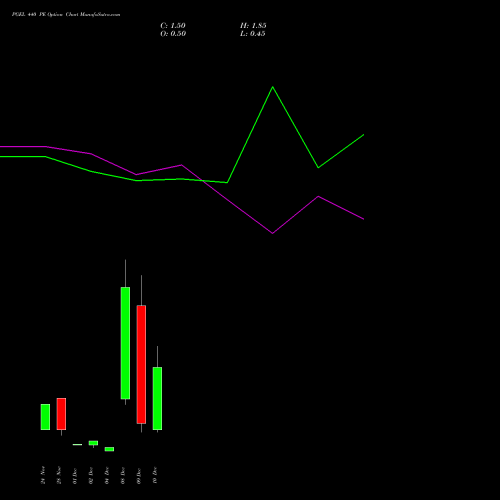Click the small green candle for 04 Dec
Viewport: 500px width, 500px height.
[109, 449]
